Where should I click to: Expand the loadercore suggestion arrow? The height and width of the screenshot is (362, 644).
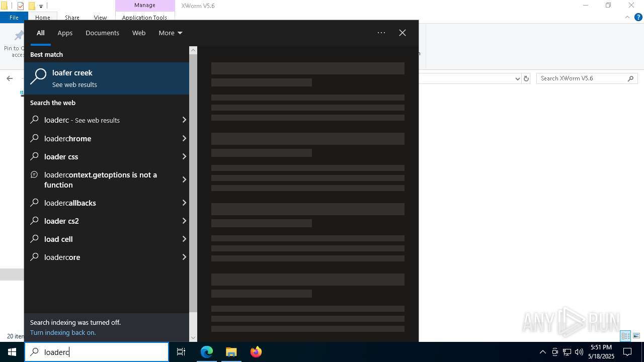[x=184, y=257]
